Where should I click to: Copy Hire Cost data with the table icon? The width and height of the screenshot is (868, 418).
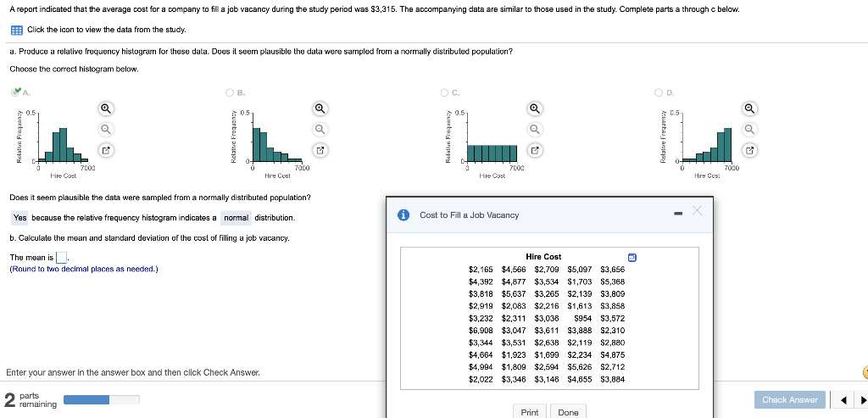tap(632, 258)
